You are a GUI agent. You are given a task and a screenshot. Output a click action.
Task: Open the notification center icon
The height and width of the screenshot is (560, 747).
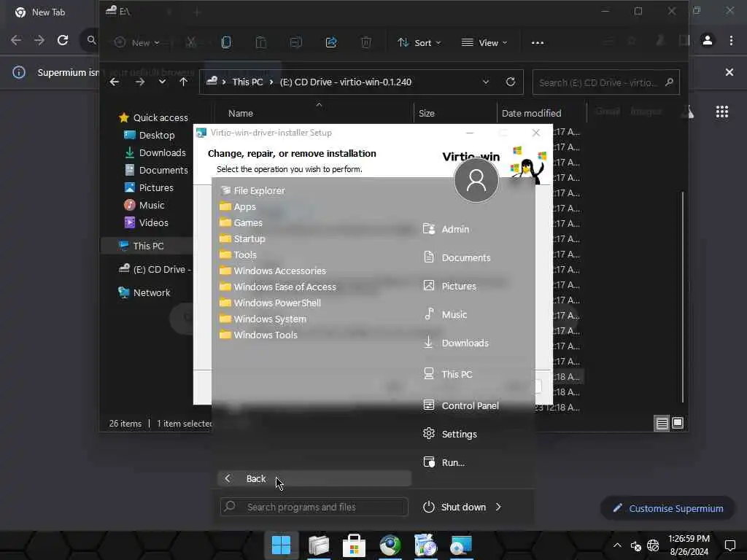(x=729, y=545)
